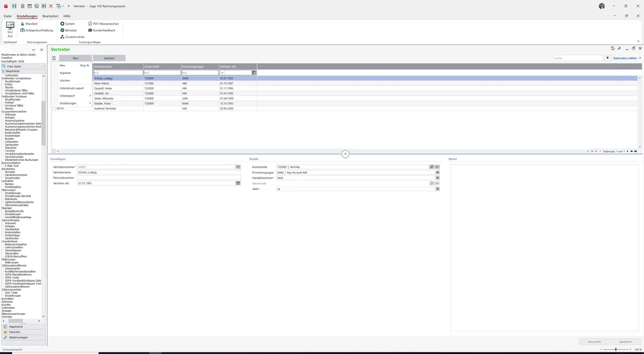Adjust the zoom slider in status bar
This screenshot has height=354, width=644.
tap(616, 350)
